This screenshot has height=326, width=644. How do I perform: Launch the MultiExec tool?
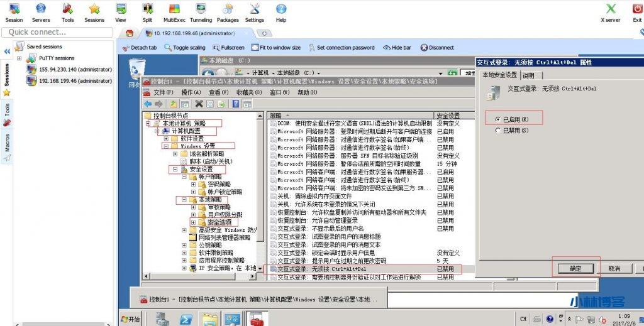(174, 12)
